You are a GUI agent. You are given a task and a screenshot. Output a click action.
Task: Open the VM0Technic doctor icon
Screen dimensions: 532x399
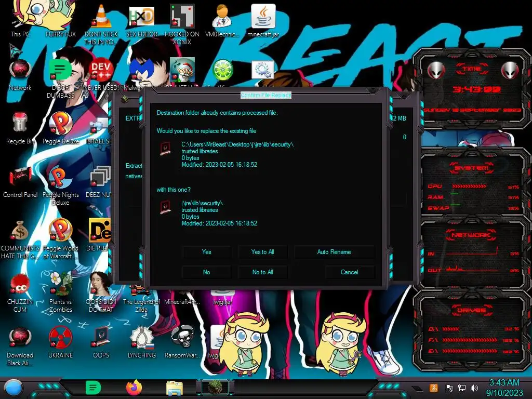(222, 16)
